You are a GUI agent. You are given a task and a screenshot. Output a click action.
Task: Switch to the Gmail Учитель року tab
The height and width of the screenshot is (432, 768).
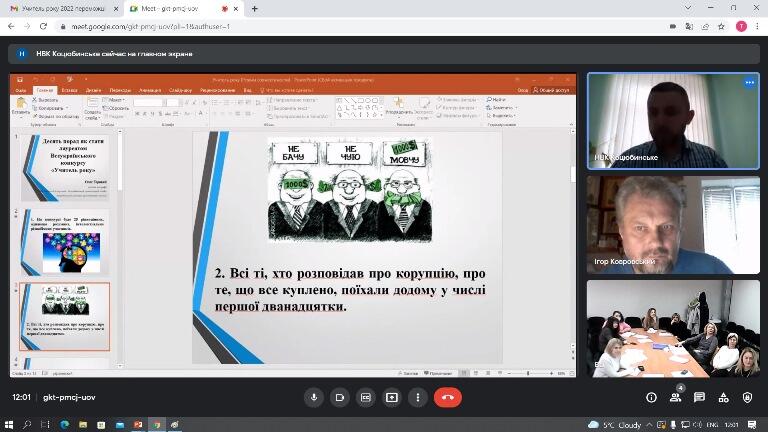(x=63, y=9)
